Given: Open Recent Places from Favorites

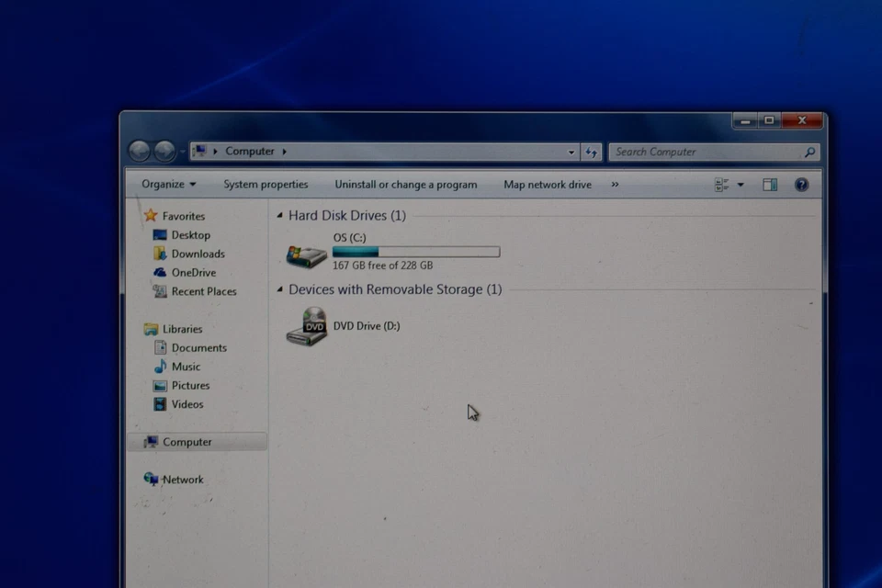Looking at the screenshot, I should pyautogui.click(x=203, y=291).
